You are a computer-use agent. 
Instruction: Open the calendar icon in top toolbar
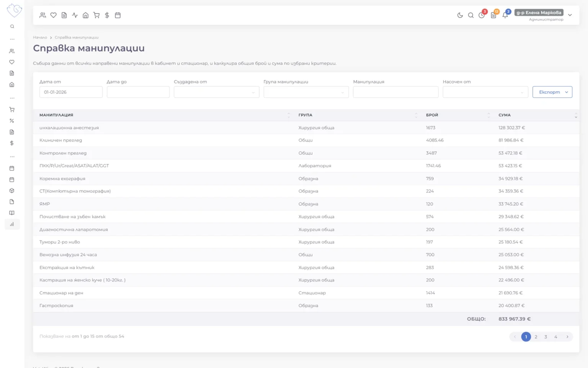118,15
